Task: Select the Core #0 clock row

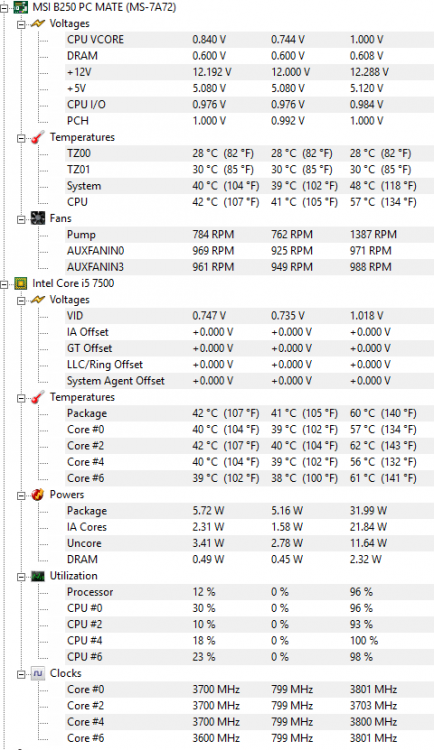Action: click(x=249, y=690)
